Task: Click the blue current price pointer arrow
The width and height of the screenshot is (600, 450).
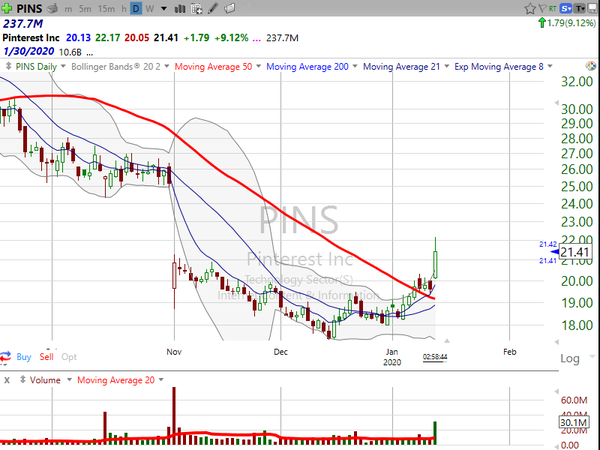Action: tap(555, 252)
